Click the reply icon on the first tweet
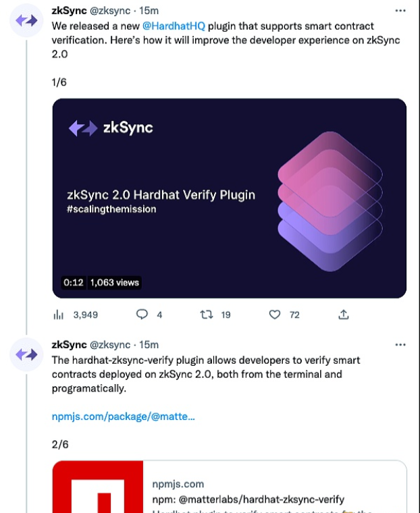The width and height of the screenshot is (420, 513). 142,315
